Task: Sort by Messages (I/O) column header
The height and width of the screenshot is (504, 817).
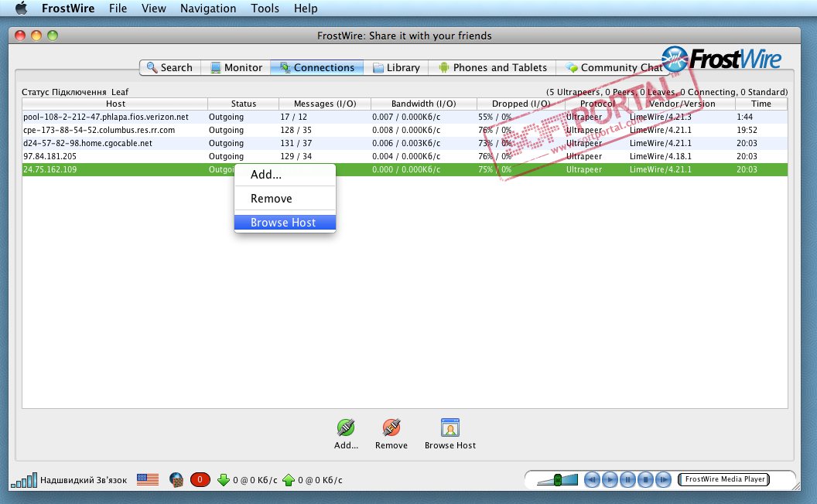Action: (325, 104)
